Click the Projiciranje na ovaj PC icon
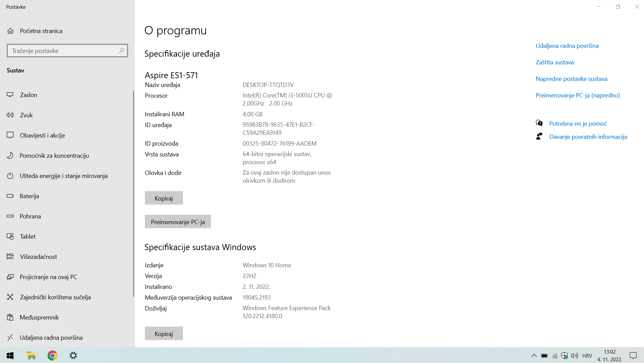Screen dimensions: 644x363 (x=10, y=277)
